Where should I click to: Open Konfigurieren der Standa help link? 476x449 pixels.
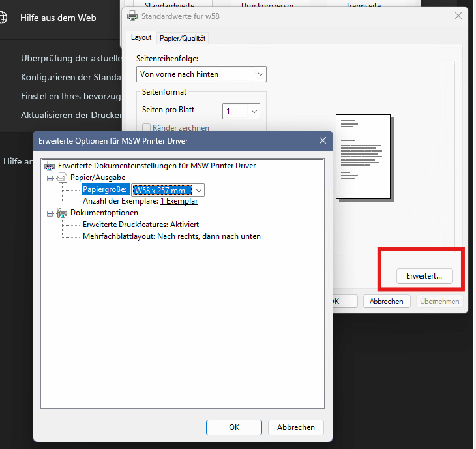[x=71, y=77]
